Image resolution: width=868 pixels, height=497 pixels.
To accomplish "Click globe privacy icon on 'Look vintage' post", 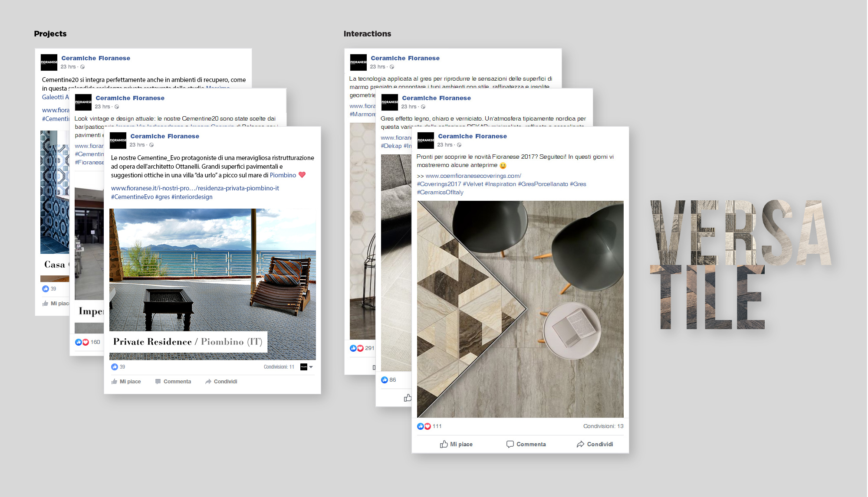I will (117, 107).
